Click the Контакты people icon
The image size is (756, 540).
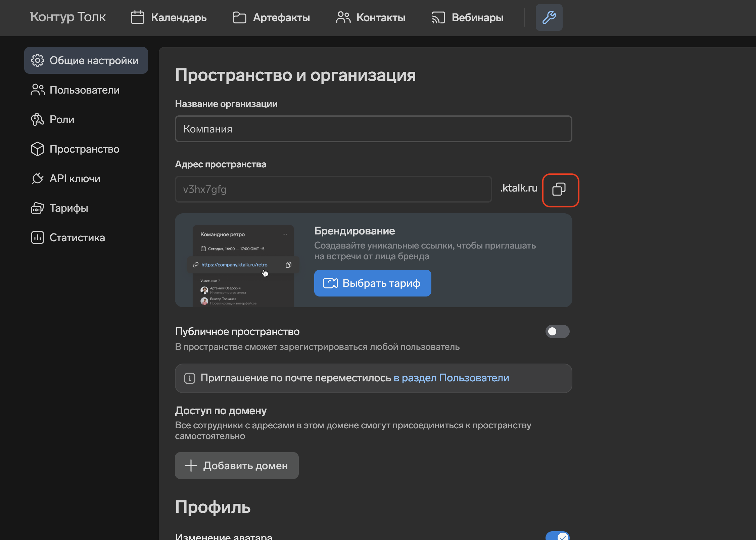[x=343, y=17]
